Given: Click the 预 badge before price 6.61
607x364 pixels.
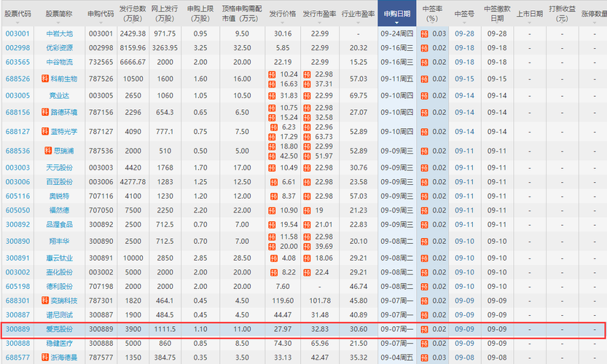Looking at the screenshot, I should coord(274,182).
